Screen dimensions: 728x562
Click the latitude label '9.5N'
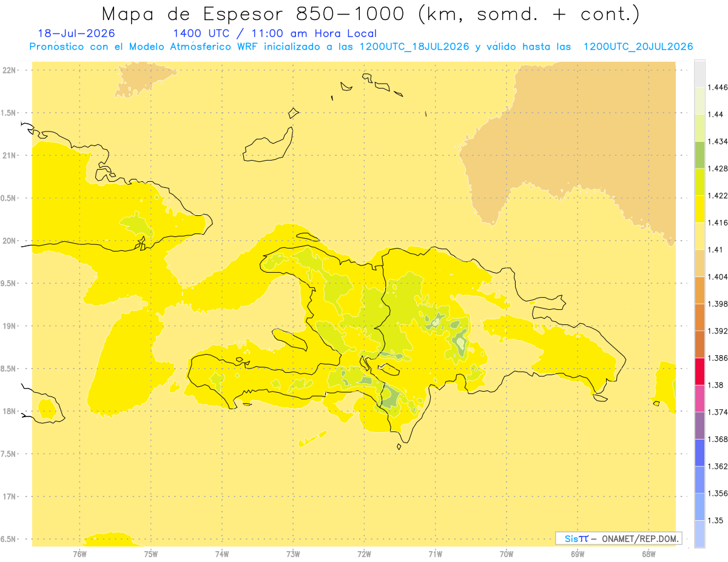9,284
